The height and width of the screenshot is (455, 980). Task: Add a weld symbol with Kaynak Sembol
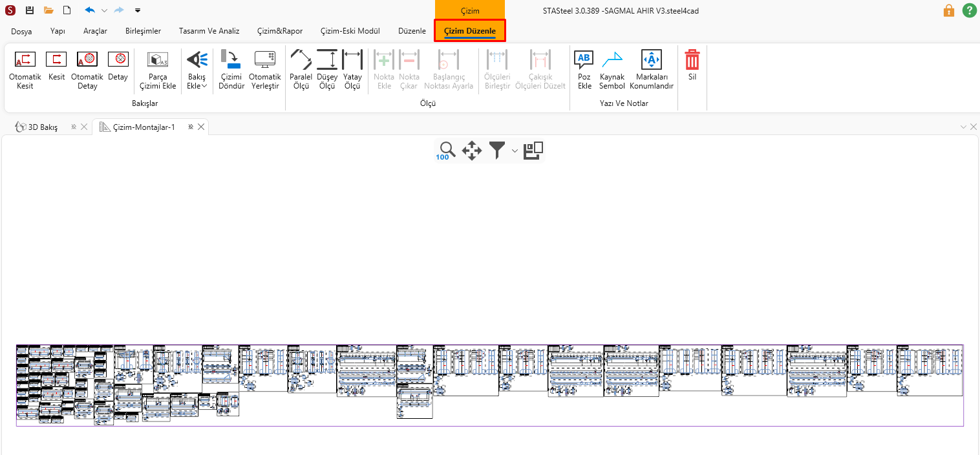(x=612, y=70)
